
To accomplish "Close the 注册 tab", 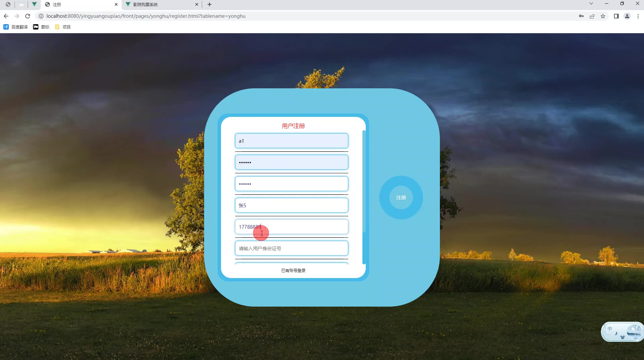I will point(116,4).
